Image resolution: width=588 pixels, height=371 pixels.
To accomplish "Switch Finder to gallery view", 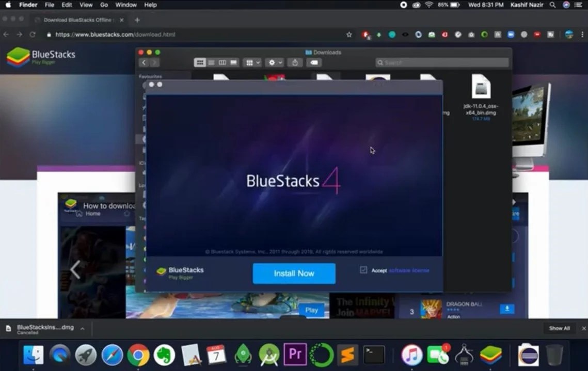I will [234, 62].
